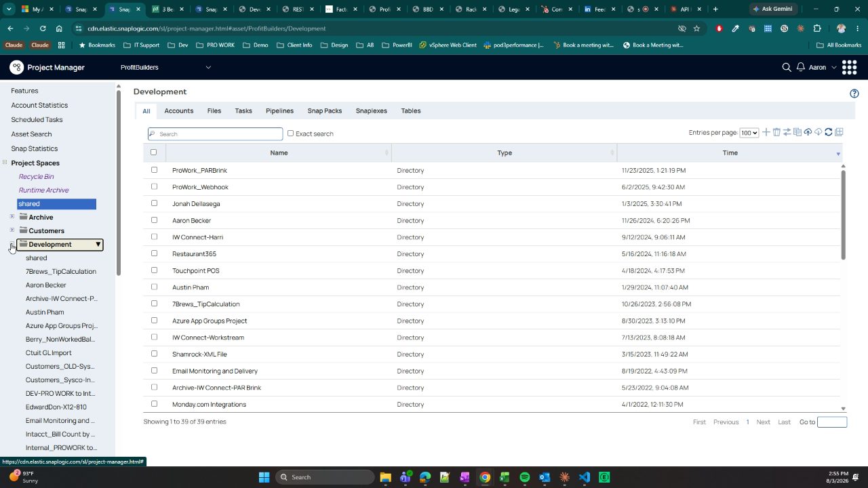Viewport: 868px width, 488px height.
Task: Click the delete trash can icon
Action: coord(777,132)
